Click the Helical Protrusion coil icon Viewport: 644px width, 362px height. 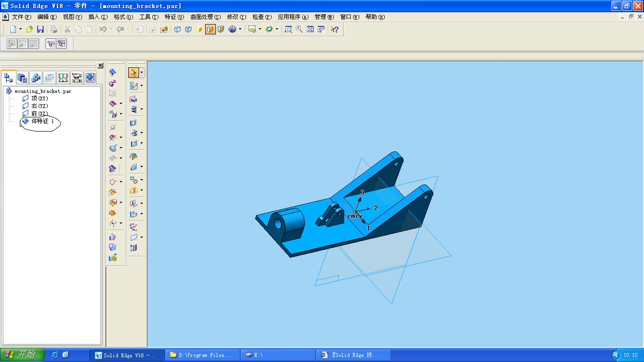[x=134, y=109]
